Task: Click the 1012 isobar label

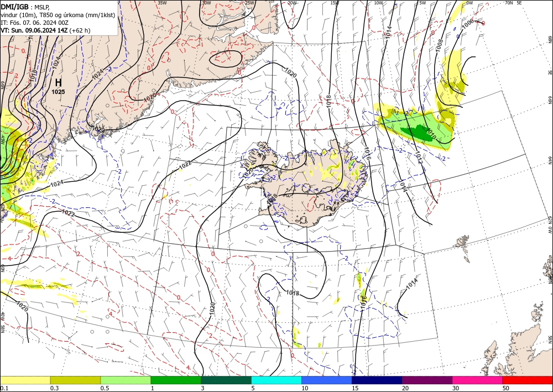Action: [418, 158]
